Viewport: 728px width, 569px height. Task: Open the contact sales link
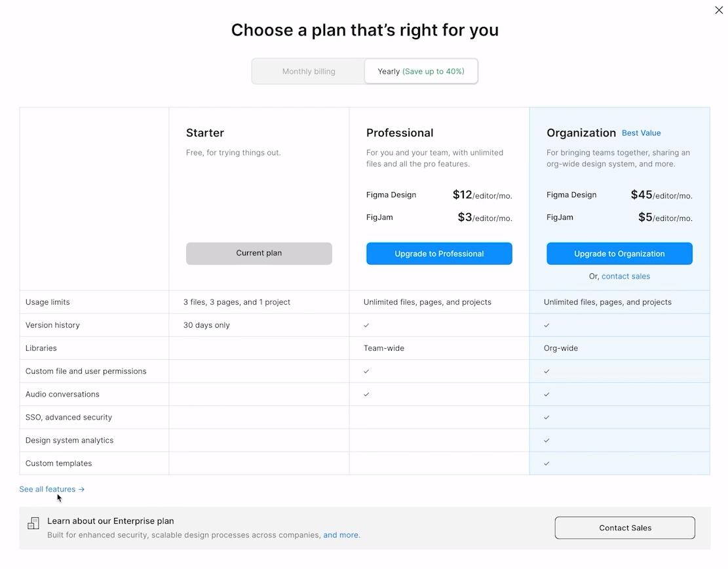[x=626, y=276]
